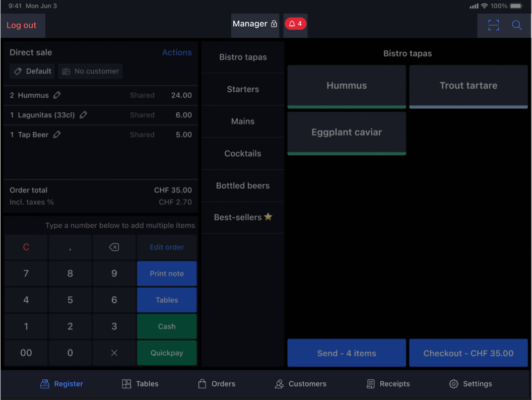532x400 pixels.
Task: Select the Cocktails category
Action: [242, 154]
